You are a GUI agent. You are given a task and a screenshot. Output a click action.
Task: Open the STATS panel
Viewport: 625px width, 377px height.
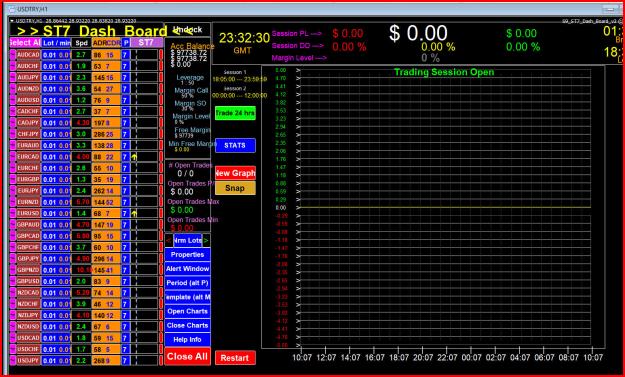[x=235, y=145]
